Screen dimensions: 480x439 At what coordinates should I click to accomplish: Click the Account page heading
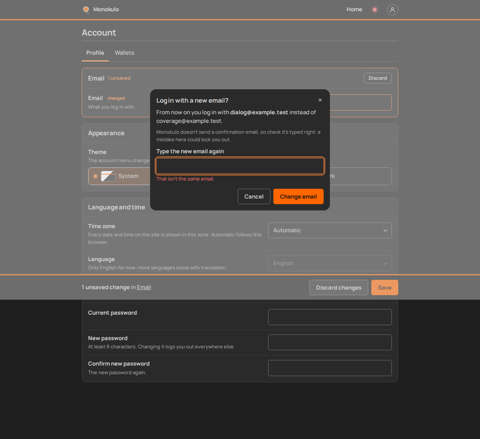coord(99,33)
